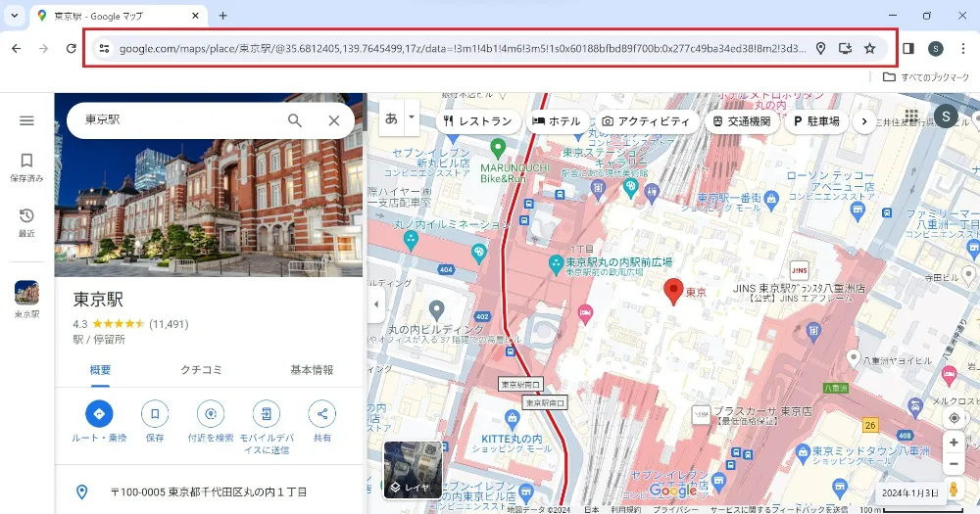Click the 東京駅一番街 shopping marker
This screenshot has width=980, height=514.
coord(771,199)
